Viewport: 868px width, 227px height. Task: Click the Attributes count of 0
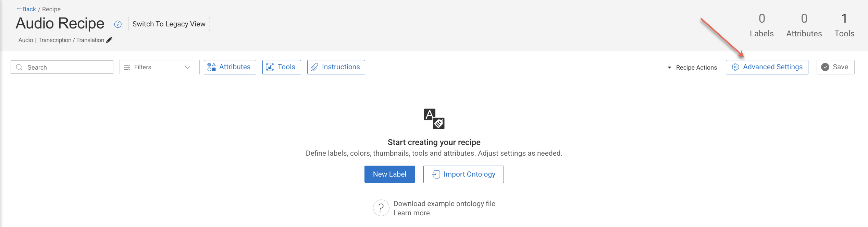tap(804, 19)
